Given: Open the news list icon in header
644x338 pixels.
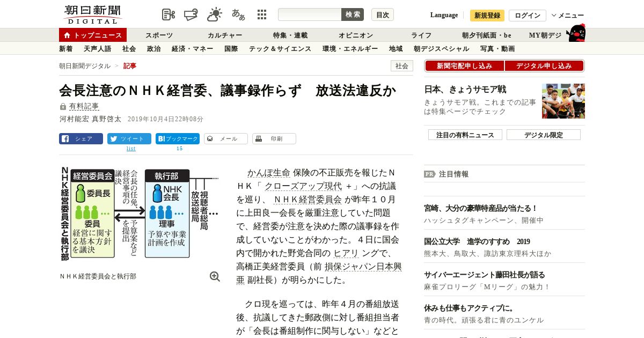Looking at the screenshot, I should (x=169, y=14).
